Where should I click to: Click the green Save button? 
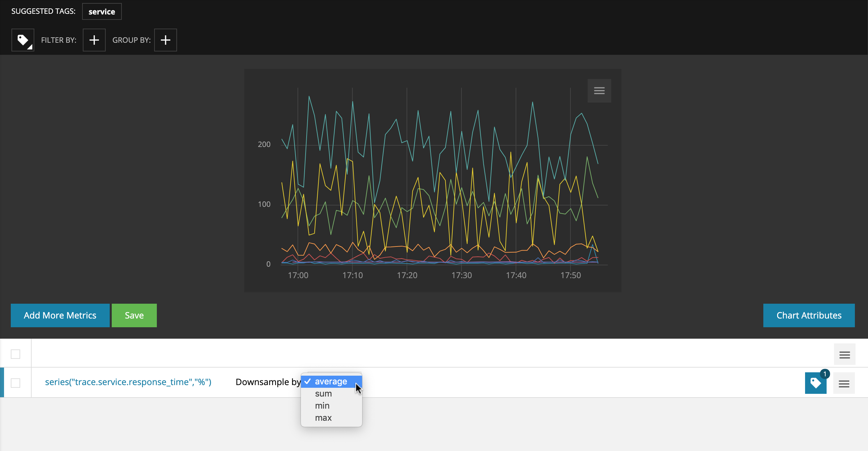134,315
